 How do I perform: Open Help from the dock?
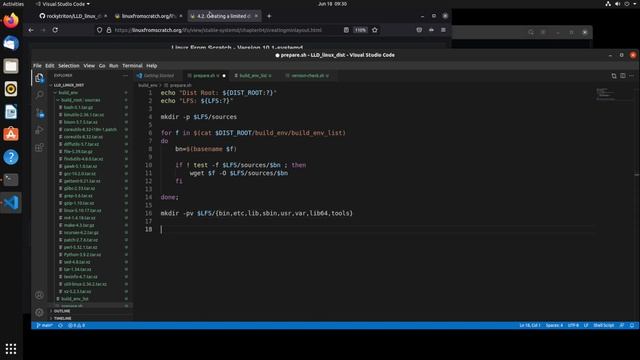(11, 157)
